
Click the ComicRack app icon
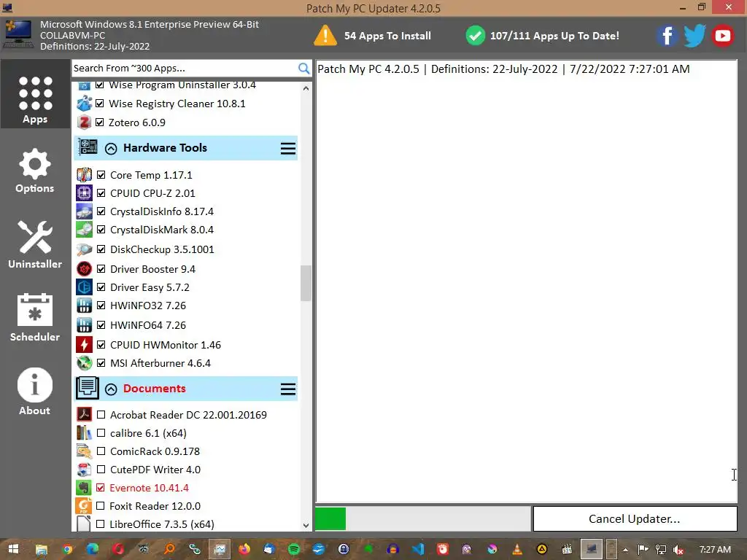[x=85, y=451]
